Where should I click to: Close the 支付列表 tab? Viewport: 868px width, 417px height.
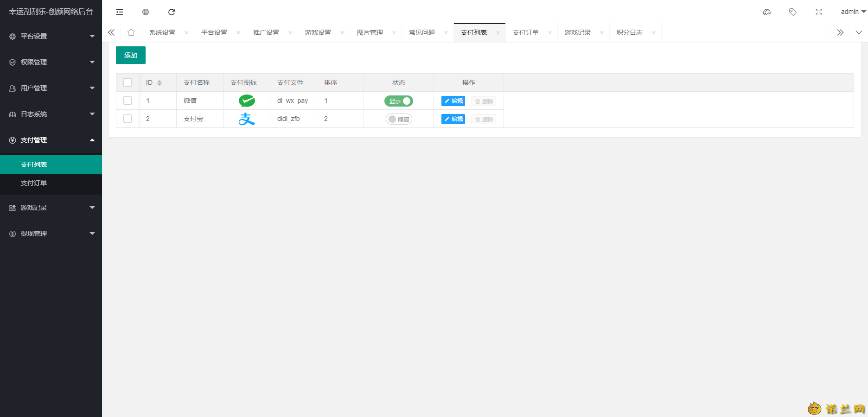(498, 32)
